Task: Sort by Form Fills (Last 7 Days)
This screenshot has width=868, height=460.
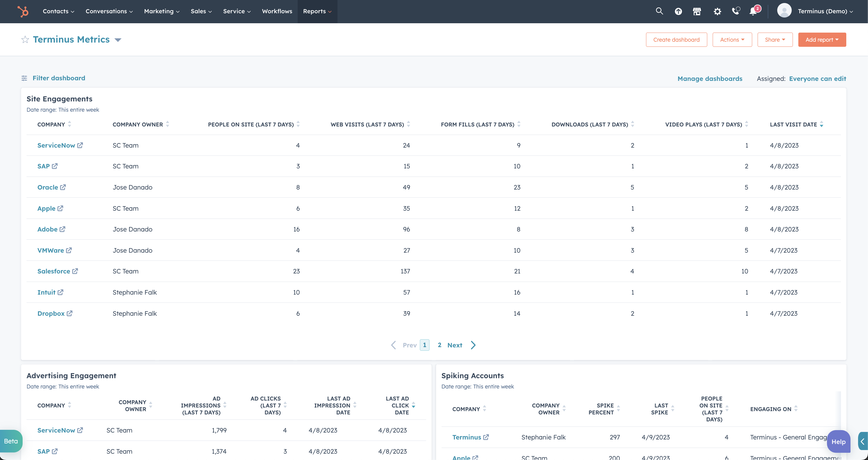Action: point(519,124)
